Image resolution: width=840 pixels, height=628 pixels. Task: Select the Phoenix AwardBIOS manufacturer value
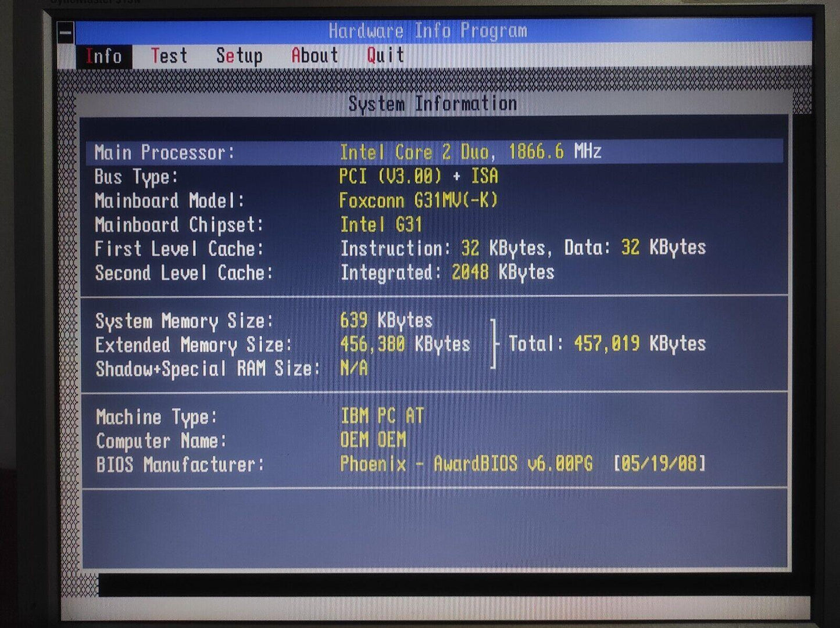(522, 464)
